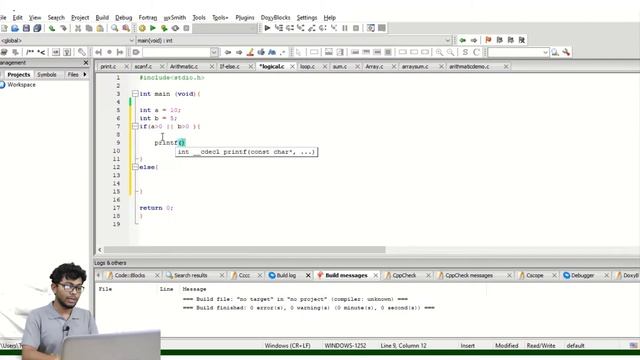Open Find with the magnifier icon
The height and width of the screenshot is (360, 640).
(x=115, y=28)
